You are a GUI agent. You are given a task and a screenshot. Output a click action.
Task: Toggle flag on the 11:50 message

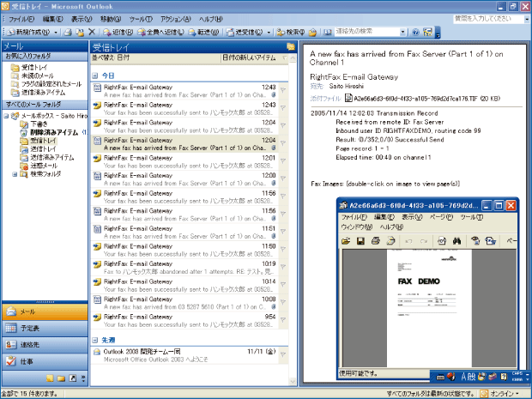pos(283,249)
